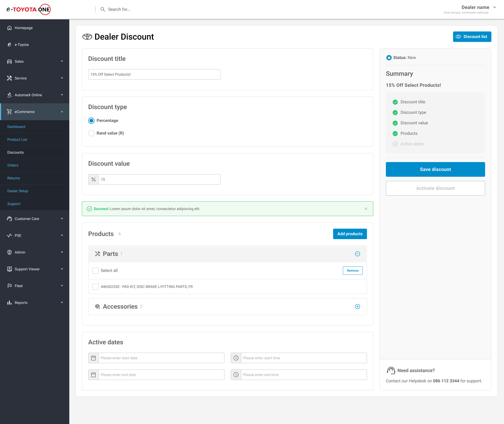Click the clock icon for end time

point(236,375)
